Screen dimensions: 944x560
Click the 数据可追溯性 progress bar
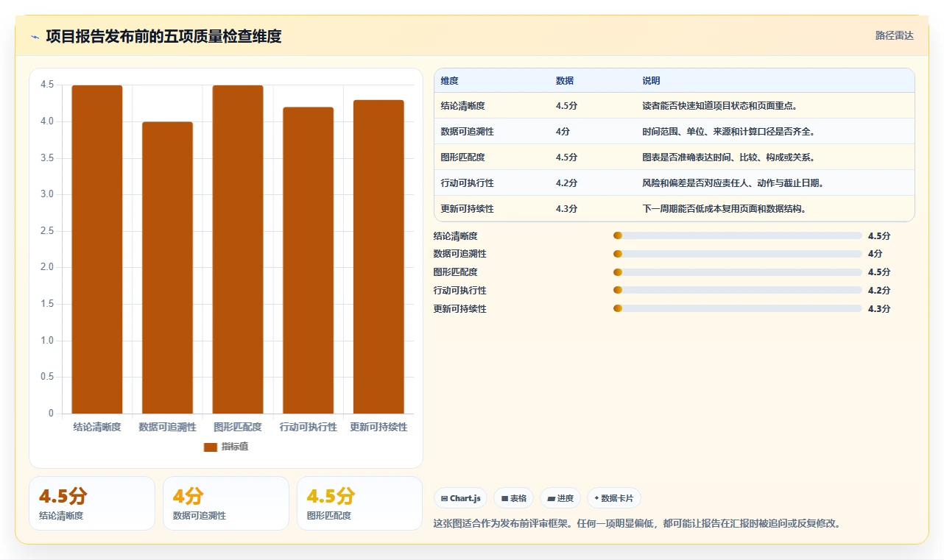pyautogui.click(x=737, y=254)
